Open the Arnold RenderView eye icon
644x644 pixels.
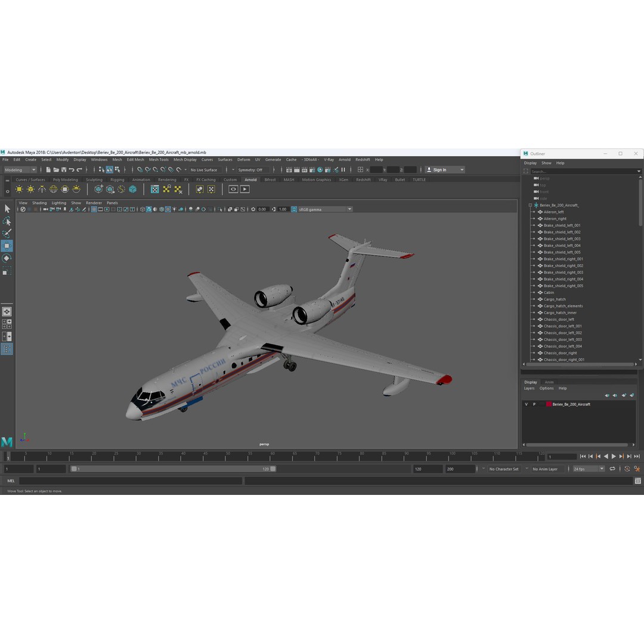coord(233,190)
